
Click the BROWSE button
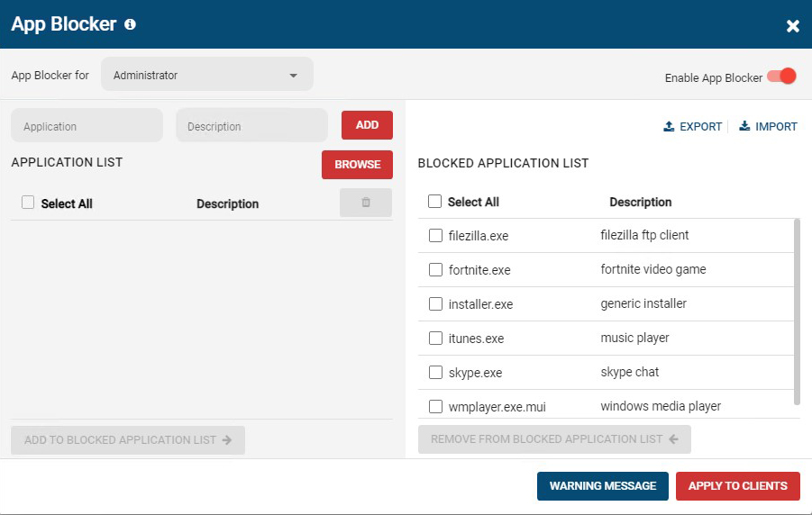(x=357, y=165)
